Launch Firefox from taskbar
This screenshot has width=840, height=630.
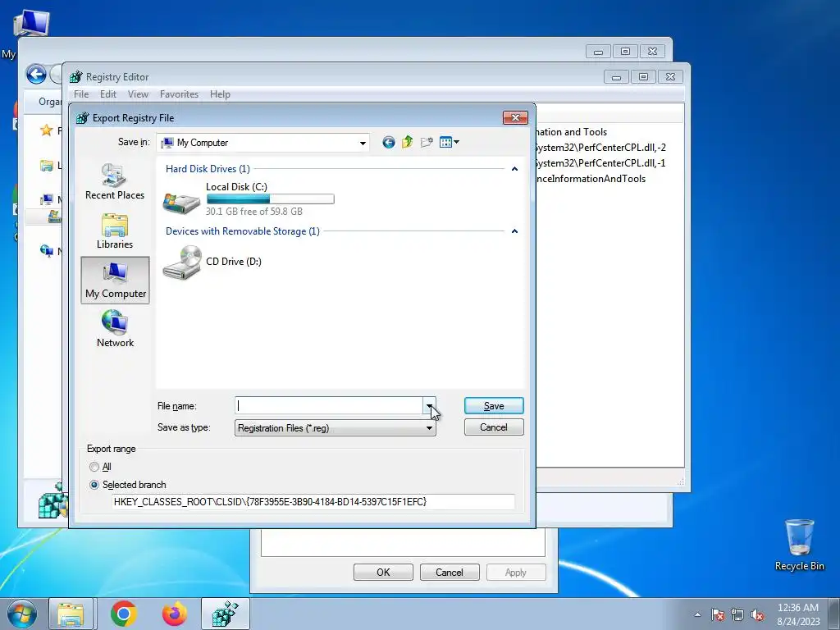click(x=175, y=614)
